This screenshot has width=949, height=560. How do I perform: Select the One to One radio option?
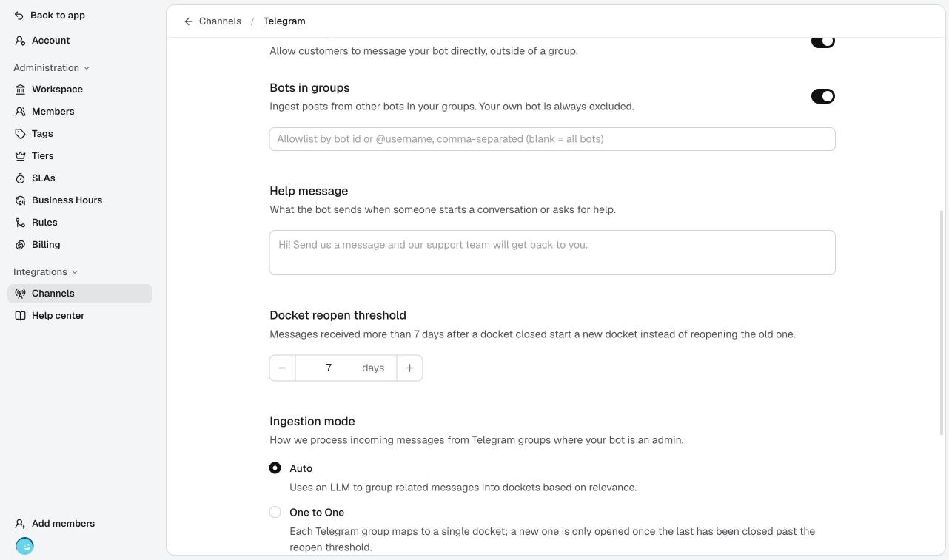point(275,512)
